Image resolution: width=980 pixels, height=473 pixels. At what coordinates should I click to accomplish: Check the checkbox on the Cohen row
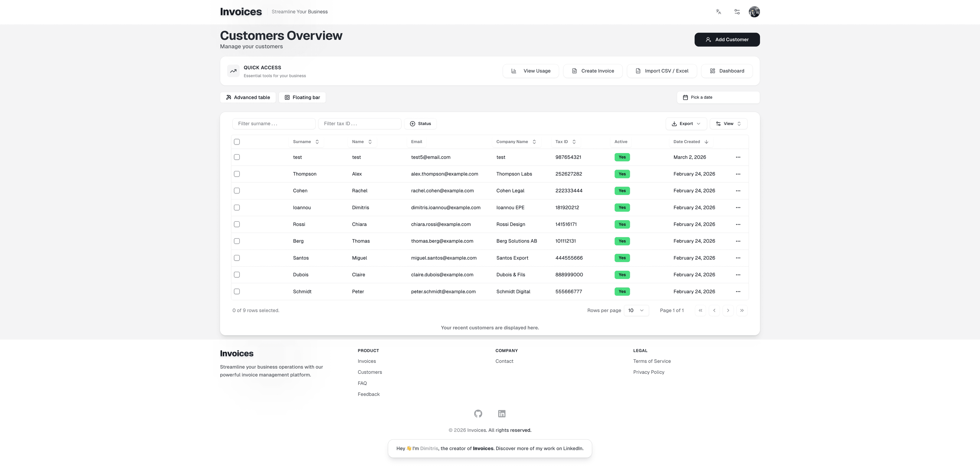tap(237, 191)
